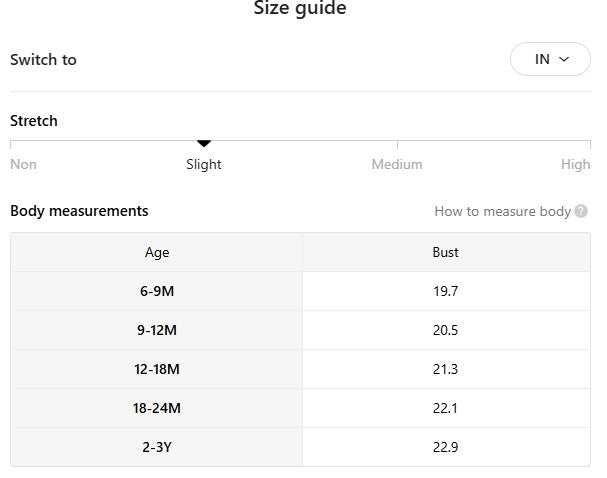Select the 9-12M age row
607x478 pixels.
click(x=157, y=330)
